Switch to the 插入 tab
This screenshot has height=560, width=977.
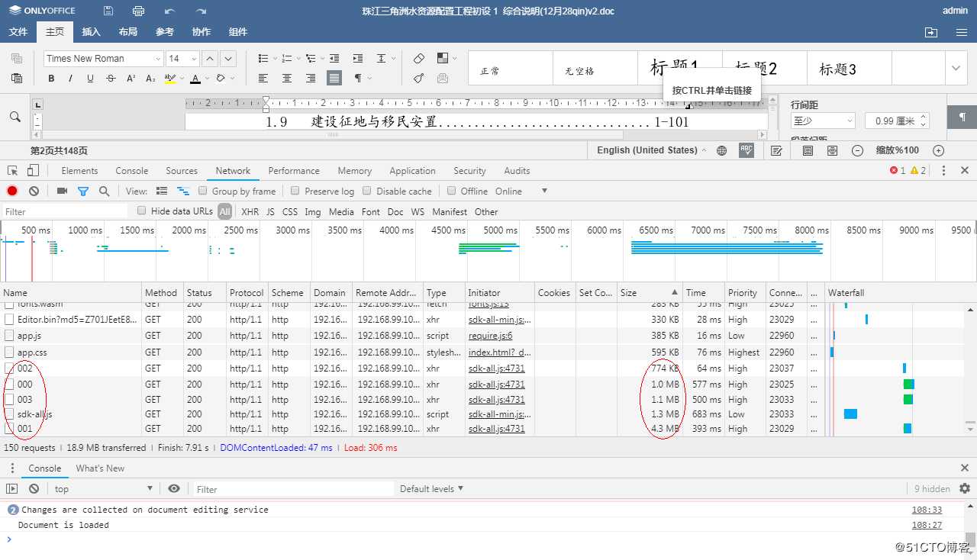click(x=92, y=32)
